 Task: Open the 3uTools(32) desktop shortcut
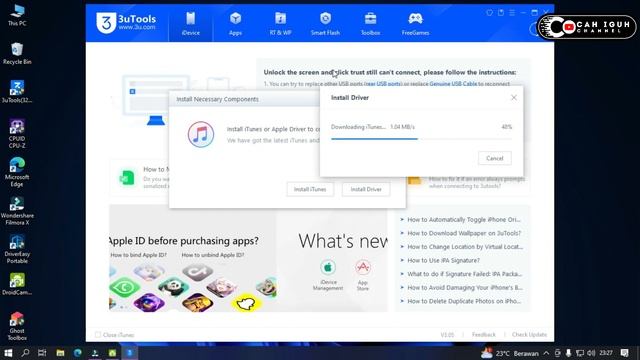pyautogui.click(x=17, y=92)
